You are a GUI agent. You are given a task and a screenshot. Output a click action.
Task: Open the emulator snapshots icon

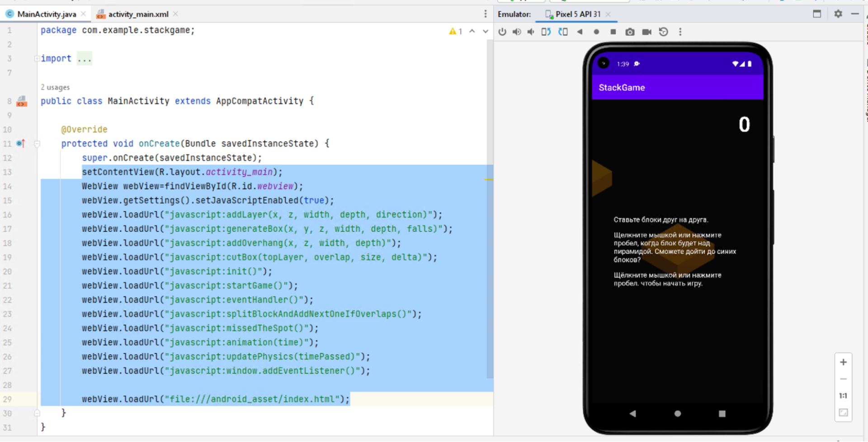point(663,32)
